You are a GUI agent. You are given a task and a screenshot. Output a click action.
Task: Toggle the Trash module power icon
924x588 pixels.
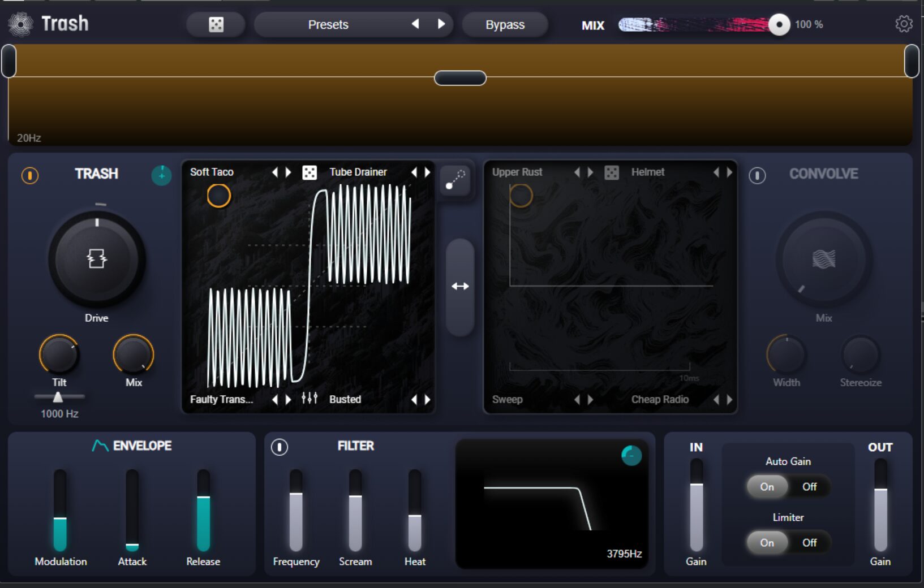(30, 175)
